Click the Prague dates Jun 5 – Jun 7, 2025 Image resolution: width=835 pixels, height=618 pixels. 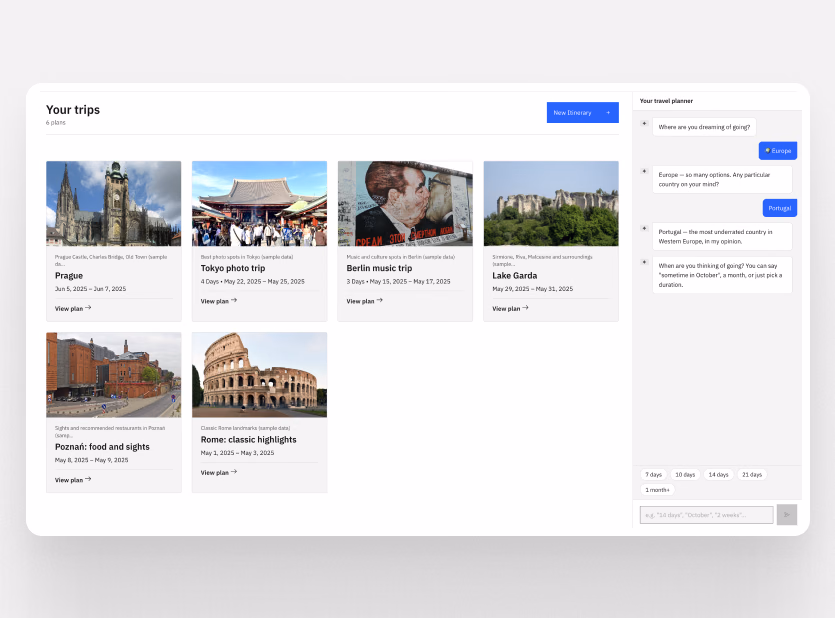(91, 289)
